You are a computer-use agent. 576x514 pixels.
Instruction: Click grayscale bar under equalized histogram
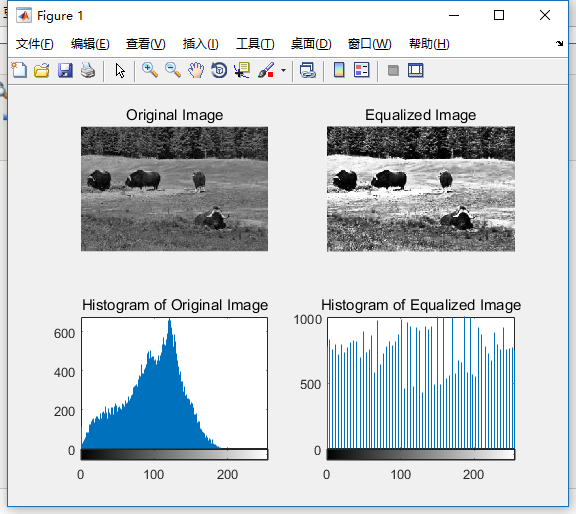point(421,454)
